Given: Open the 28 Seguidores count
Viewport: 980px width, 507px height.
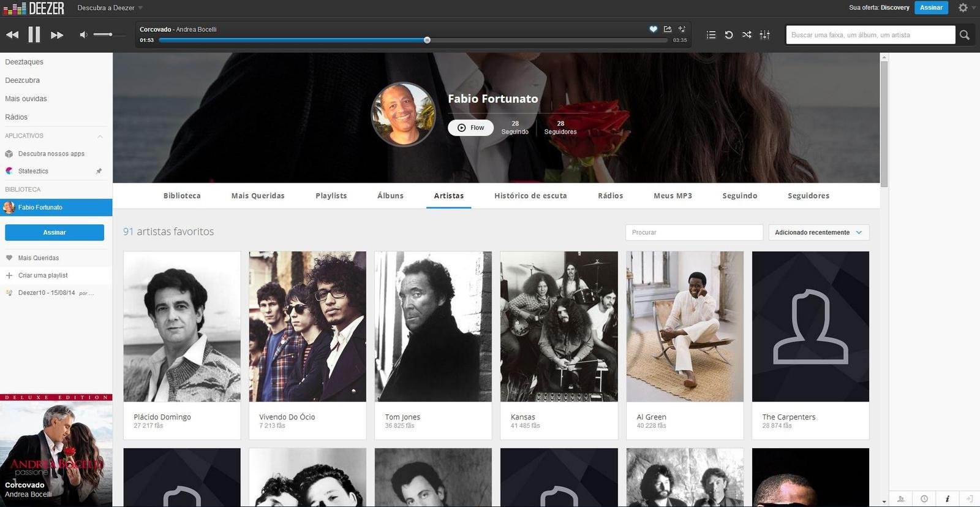Looking at the screenshot, I should pos(560,128).
